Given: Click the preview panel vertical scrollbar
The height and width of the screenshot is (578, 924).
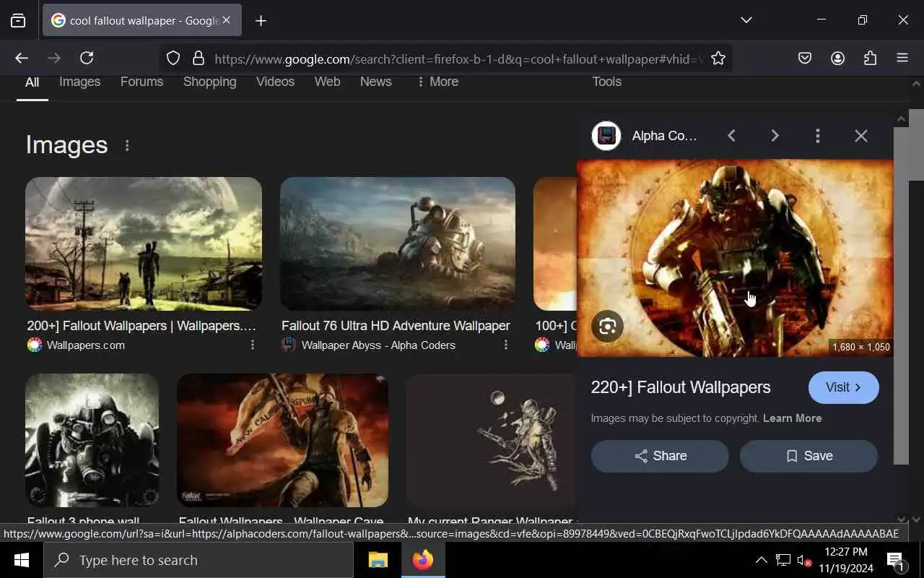Looking at the screenshot, I should [901, 296].
